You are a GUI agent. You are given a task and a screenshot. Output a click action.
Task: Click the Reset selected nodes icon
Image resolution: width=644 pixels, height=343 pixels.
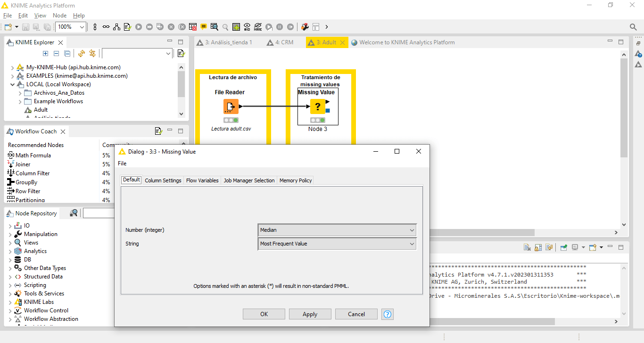point(193,27)
